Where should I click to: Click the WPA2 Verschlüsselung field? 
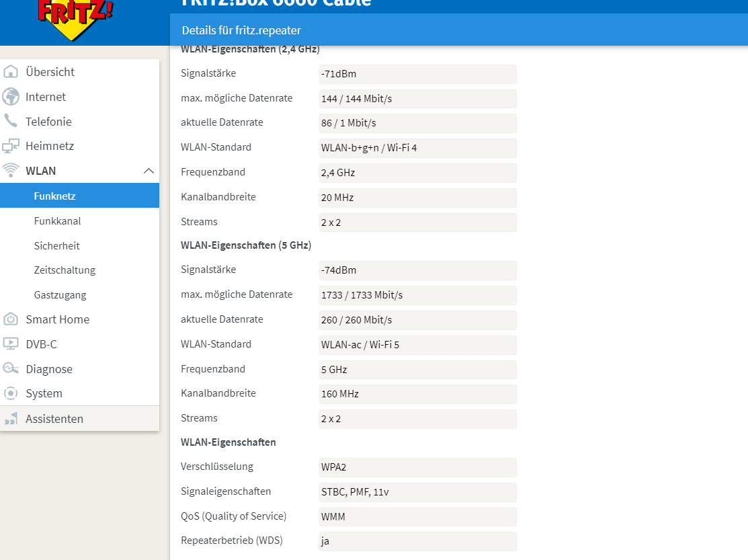(418, 467)
